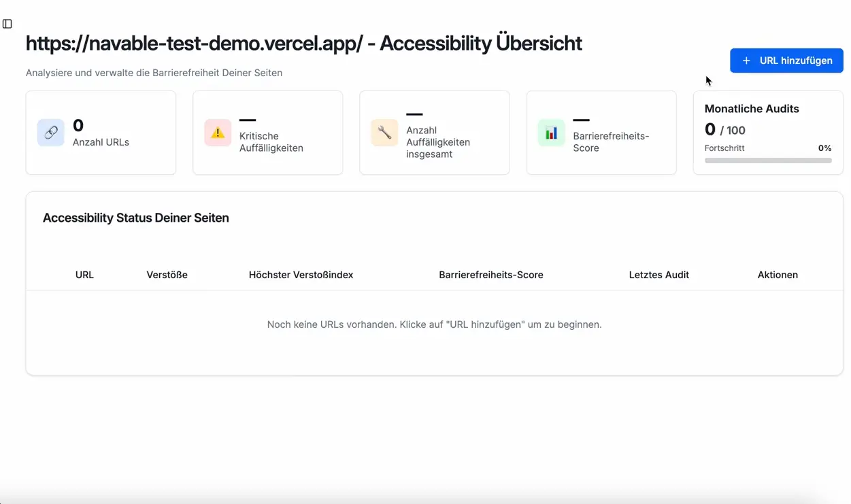Click the link chain icon on Anzahl URLs card
This screenshot has height=504, width=851.
tap(50, 133)
